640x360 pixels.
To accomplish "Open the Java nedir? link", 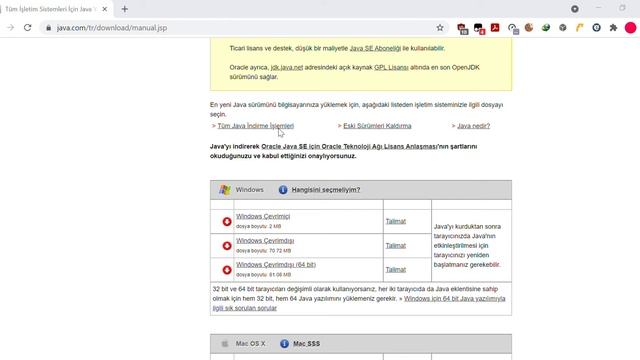I will 473,126.
